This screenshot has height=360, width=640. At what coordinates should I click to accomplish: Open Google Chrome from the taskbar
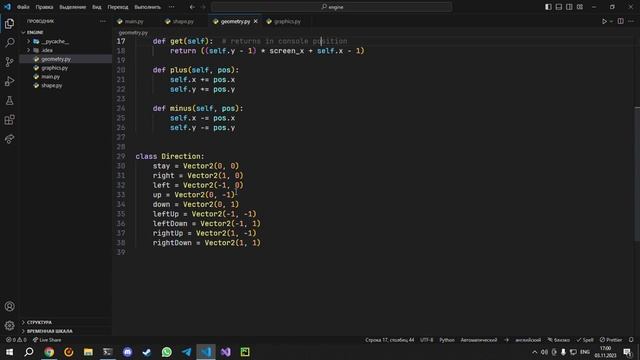point(49,352)
